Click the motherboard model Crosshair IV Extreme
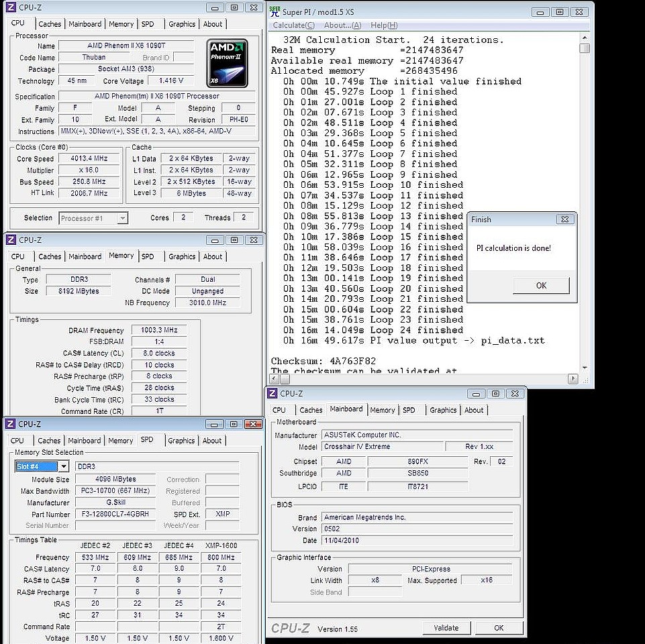The height and width of the screenshot is (644, 645). [x=383, y=446]
